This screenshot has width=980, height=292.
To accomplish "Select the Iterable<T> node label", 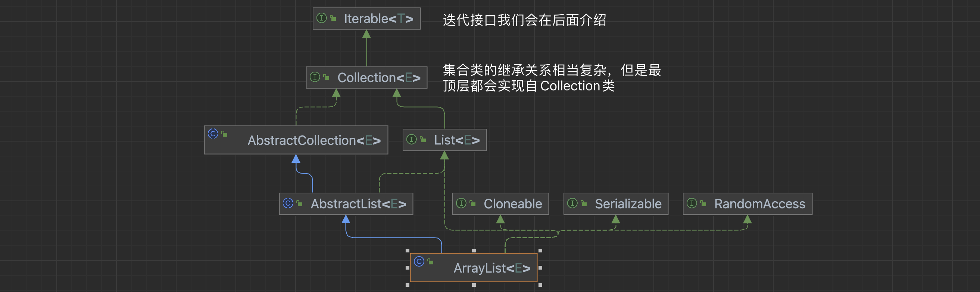I will (x=378, y=19).
